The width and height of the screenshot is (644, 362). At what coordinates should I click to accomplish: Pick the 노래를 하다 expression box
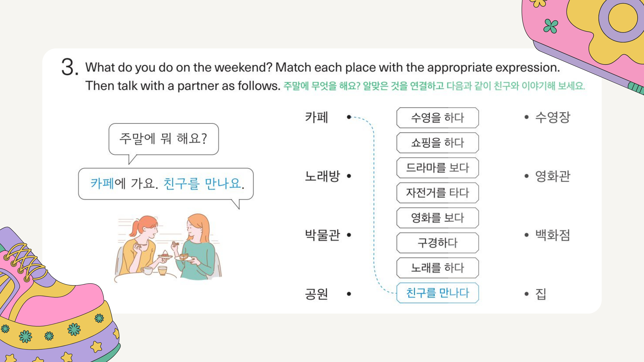[437, 268]
